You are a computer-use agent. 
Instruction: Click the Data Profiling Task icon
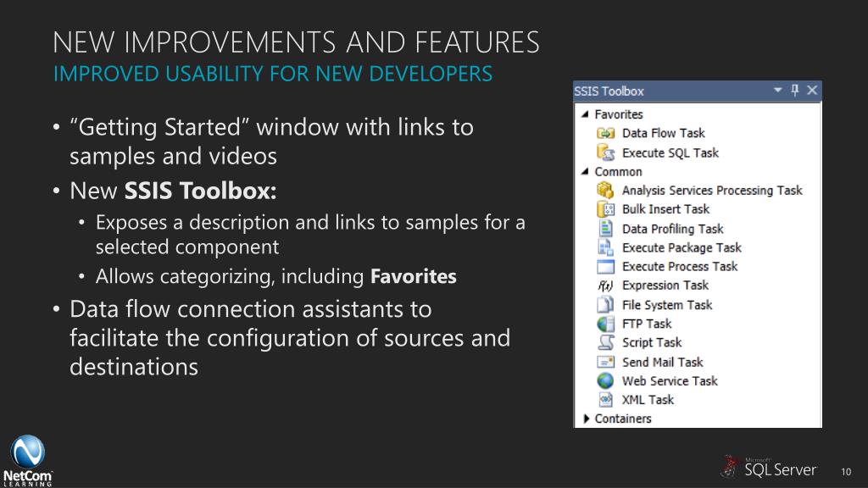click(x=605, y=229)
